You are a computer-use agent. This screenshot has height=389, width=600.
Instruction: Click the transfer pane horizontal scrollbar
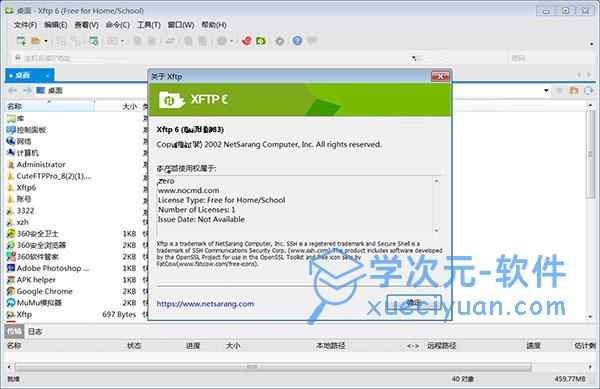point(273,367)
